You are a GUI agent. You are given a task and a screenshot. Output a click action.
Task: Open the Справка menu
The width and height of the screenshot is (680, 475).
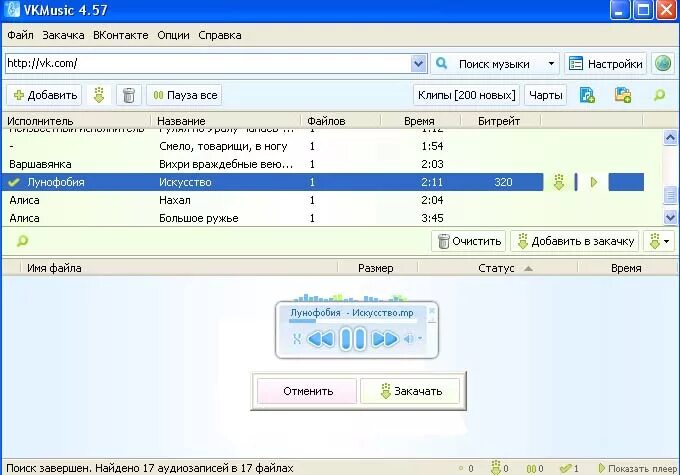[219, 35]
